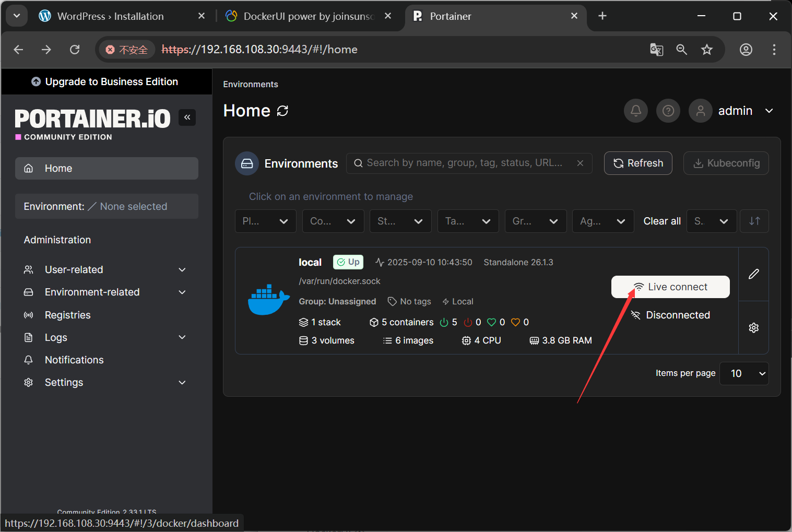Viewport: 792px width, 532px height.
Task: Open the Status filter dropdown
Action: coord(400,221)
